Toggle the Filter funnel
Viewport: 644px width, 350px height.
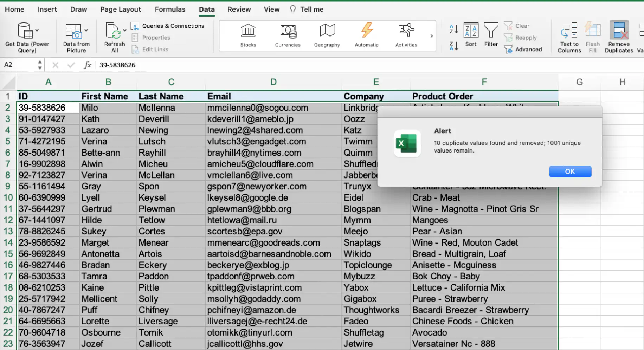tap(491, 34)
